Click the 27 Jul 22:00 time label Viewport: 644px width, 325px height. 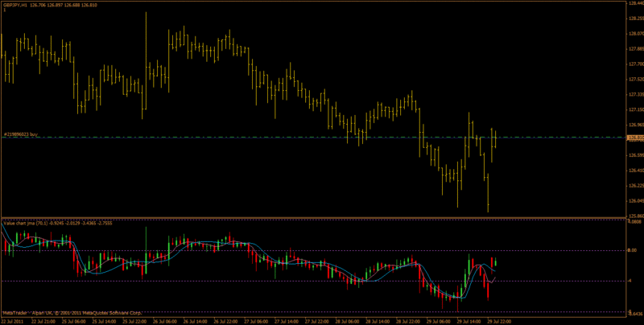(x=316, y=321)
